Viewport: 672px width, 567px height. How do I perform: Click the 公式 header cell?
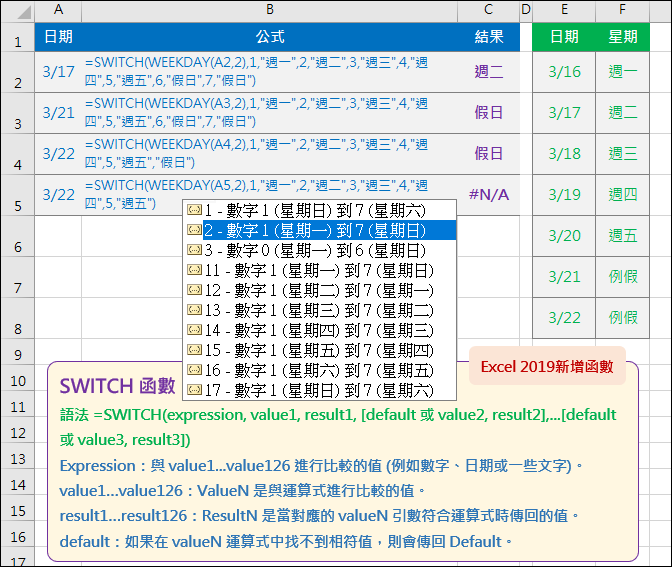270,37
